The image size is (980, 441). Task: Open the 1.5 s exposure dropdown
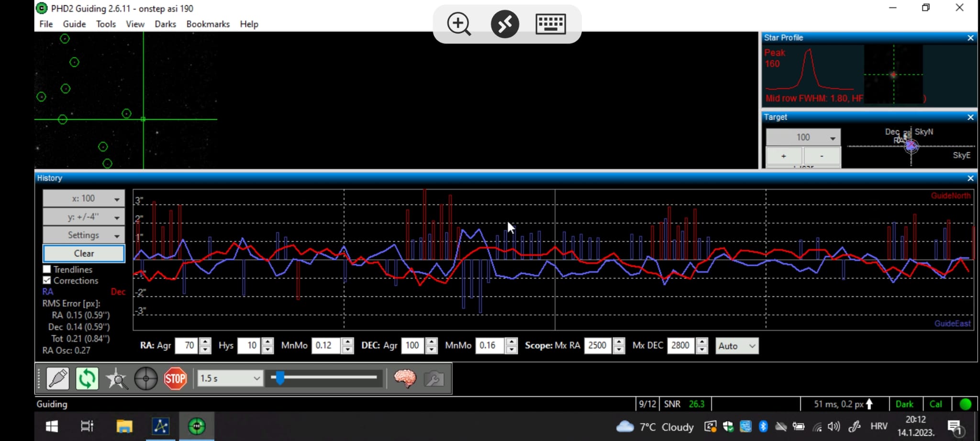(x=230, y=378)
